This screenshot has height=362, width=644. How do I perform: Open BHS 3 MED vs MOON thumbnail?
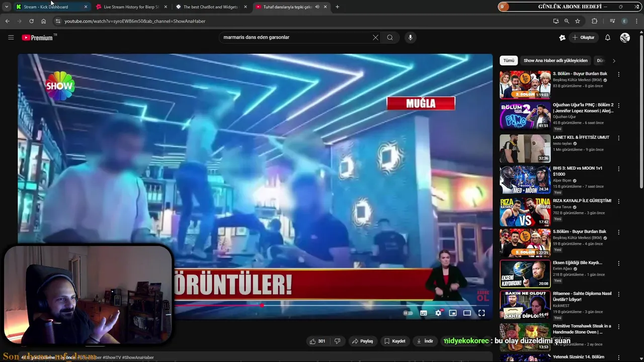525,179
